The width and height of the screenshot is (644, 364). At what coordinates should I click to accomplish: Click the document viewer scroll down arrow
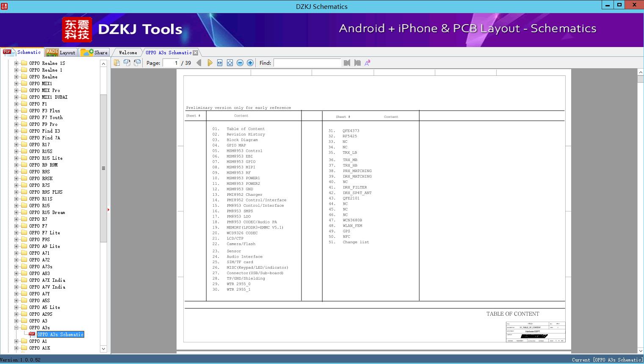[x=641, y=350]
